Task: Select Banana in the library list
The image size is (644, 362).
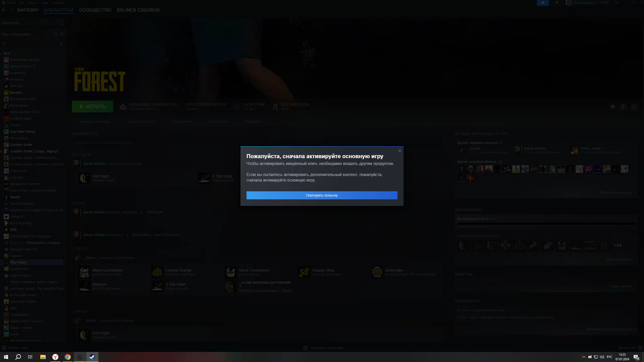Action: 16,93
